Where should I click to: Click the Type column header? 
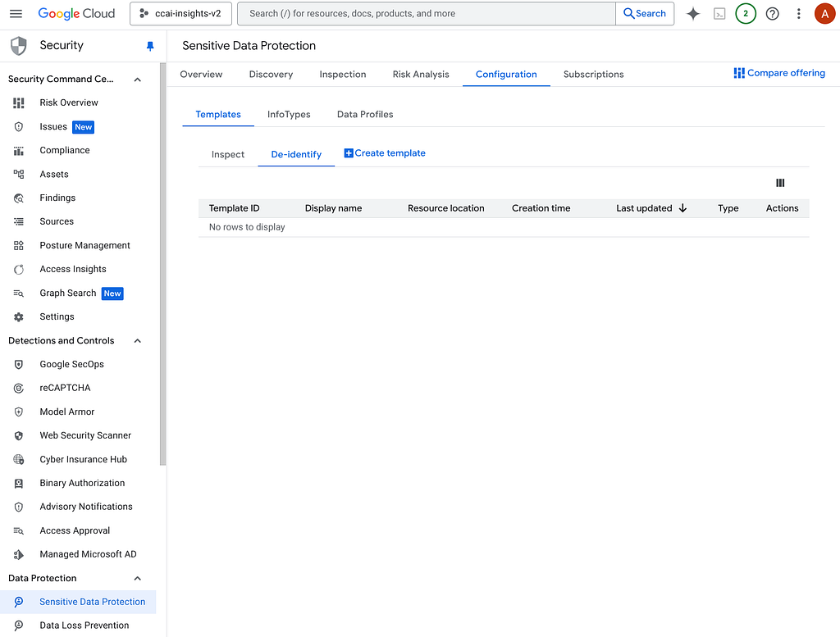(x=728, y=208)
